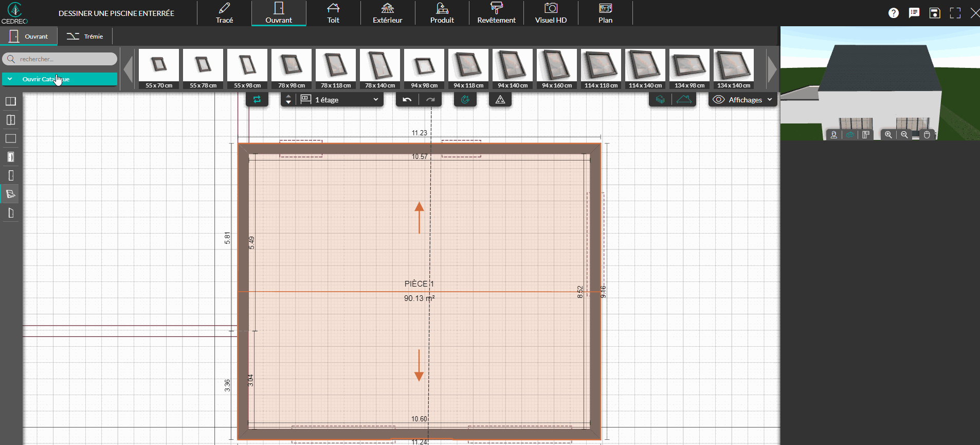This screenshot has width=980, height=445.
Task: Open the Trémie sub-tab
Action: click(85, 37)
